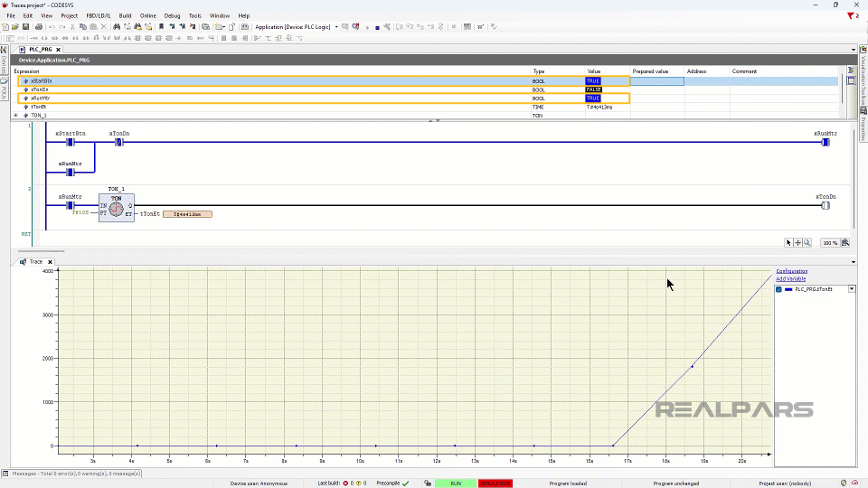The image size is (868, 488).
Task: Click the Start play triangle icon
Action: [x=367, y=27]
